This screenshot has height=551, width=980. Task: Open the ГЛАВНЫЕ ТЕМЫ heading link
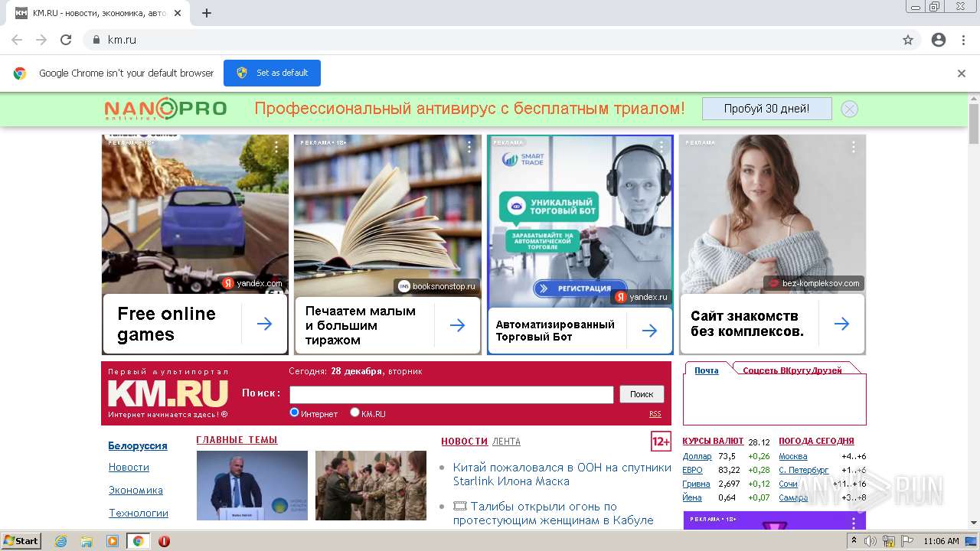(x=237, y=440)
